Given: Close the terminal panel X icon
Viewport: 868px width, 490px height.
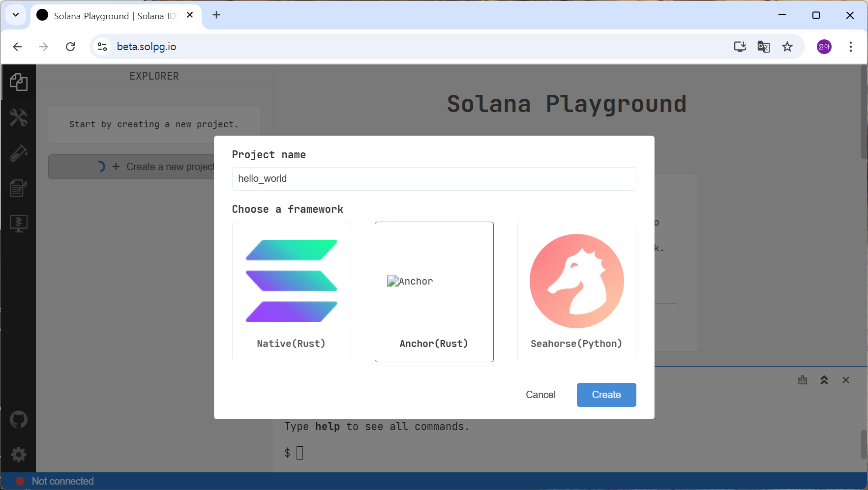Looking at the screenshot, I should pos(846,380).
